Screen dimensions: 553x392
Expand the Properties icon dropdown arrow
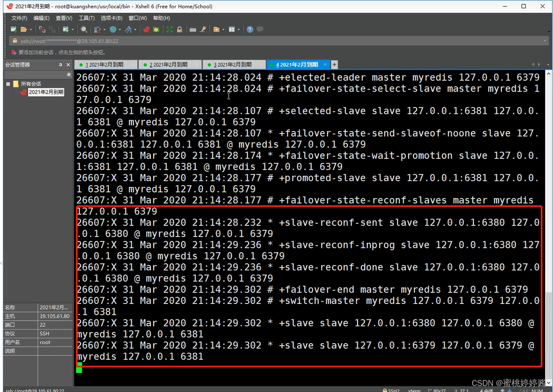(73, 29)
